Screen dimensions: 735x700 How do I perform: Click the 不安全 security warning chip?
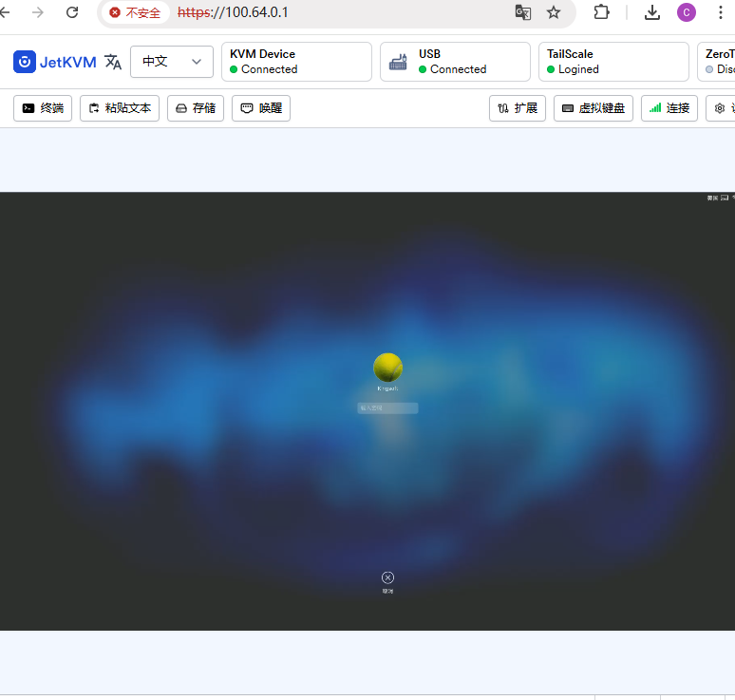[x=135, y=13]
